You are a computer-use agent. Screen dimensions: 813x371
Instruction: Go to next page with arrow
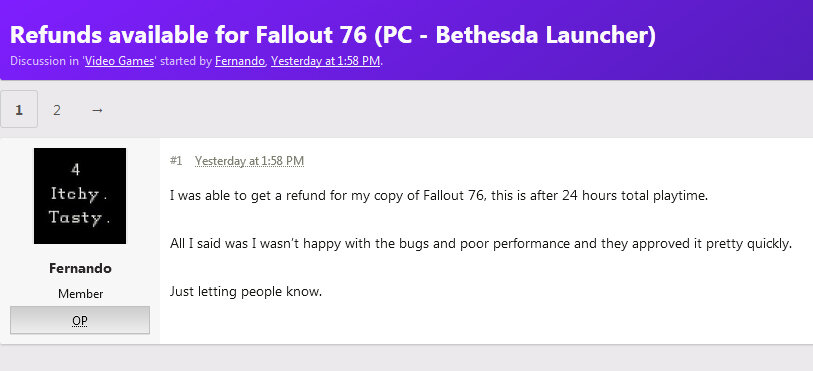click(97, 110)
